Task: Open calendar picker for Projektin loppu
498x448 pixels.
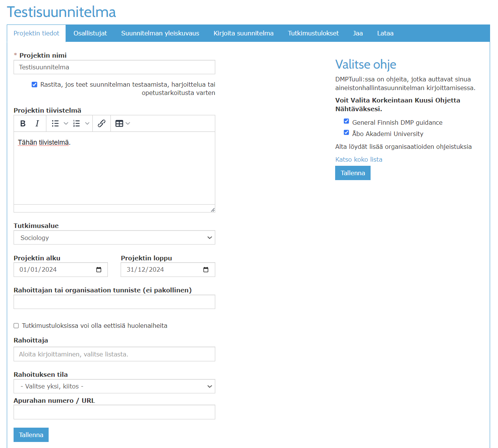Action: [x=206, y=270]
